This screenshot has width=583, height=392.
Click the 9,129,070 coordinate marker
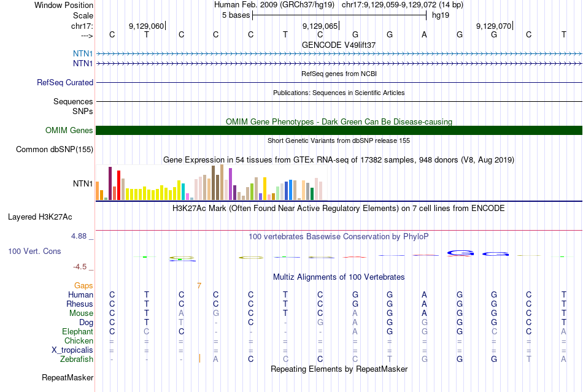click(x=493, y=26)
